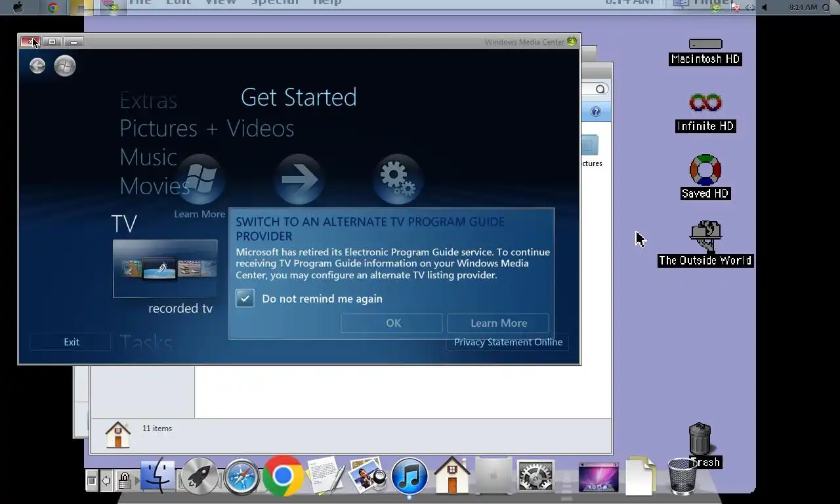Image resolution: width=840 pixels, height=504 pixels.
Task: Open the Windows logo Learn More tile
Action: click(200, 180)
